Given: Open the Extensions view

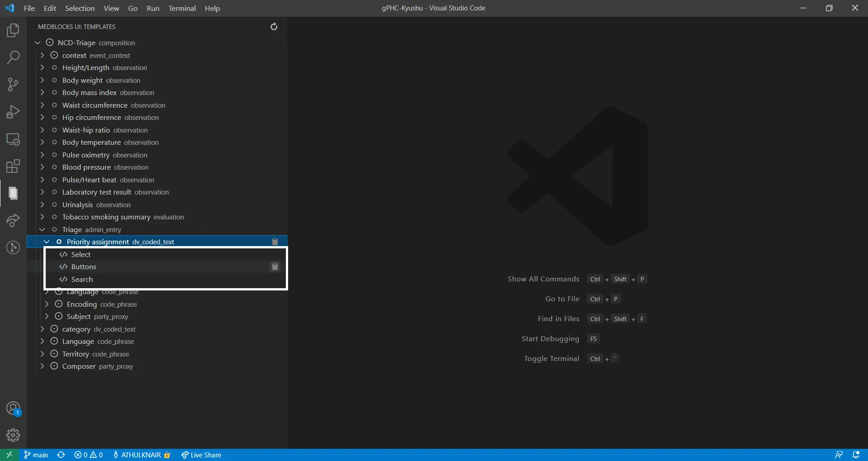Looking at the screenshot, I should click(x=13, y=166).
